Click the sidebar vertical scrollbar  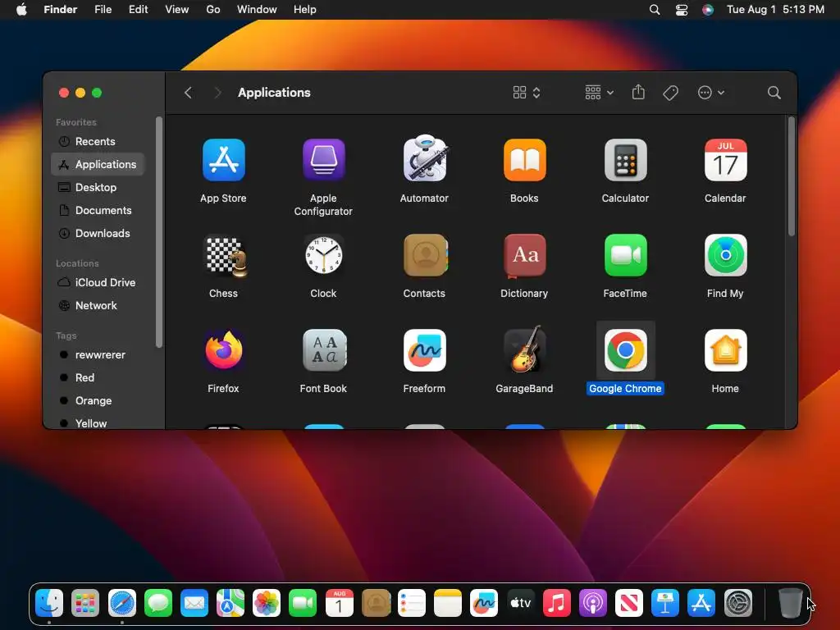158,232
